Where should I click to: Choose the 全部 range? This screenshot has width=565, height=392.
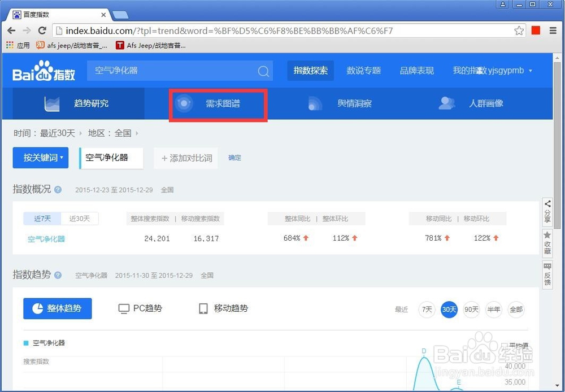pyautogui.click(x=516, y=310)
